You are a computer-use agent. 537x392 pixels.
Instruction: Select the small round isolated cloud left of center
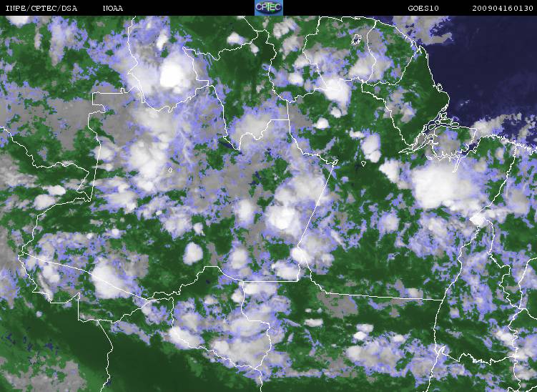tap(193, 253)
